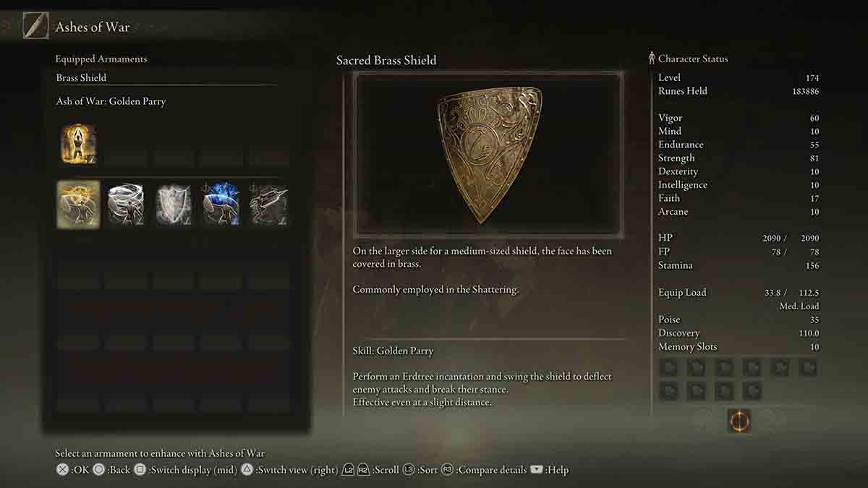Image resolution: width=868 pixels, height=488 pixels.
Task: Click the circle Back button prompt
Action: pos(111,470)
